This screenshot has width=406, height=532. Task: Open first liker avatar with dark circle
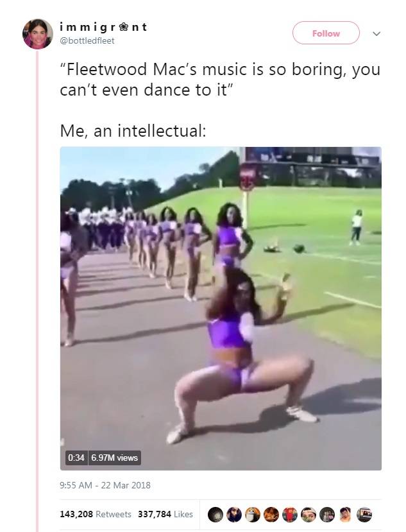tap(215, 515)
